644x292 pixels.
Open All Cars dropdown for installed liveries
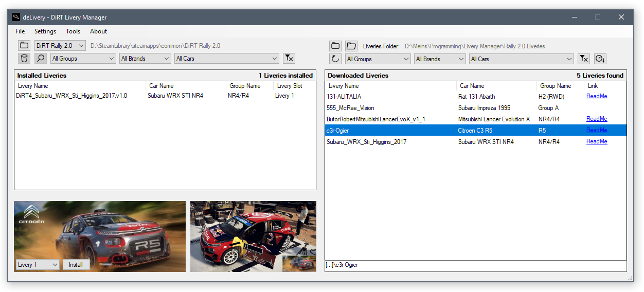(x=227, y=59)
